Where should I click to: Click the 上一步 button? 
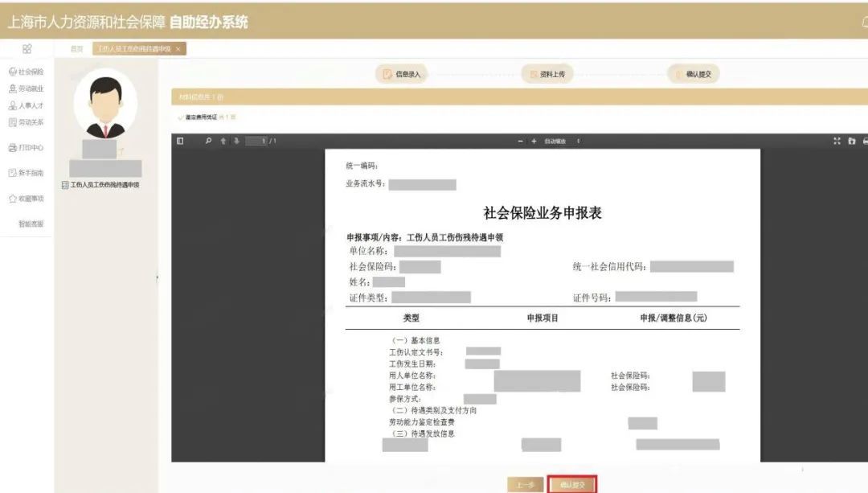525,485
